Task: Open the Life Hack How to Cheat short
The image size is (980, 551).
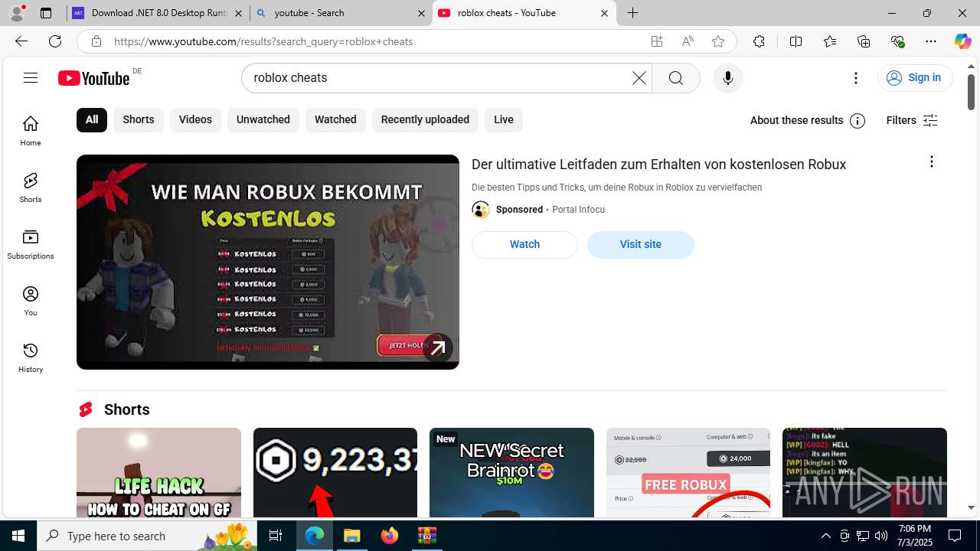Action: pyautogui.click(x=158, y=472)
